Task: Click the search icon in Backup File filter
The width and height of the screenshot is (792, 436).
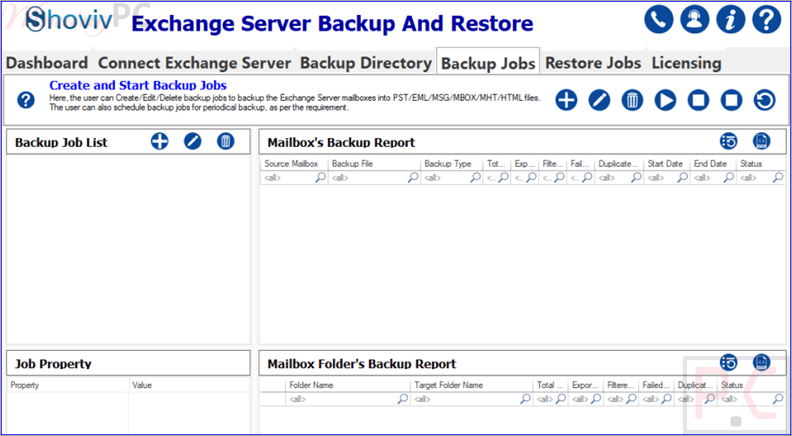Action: (413, 177)
